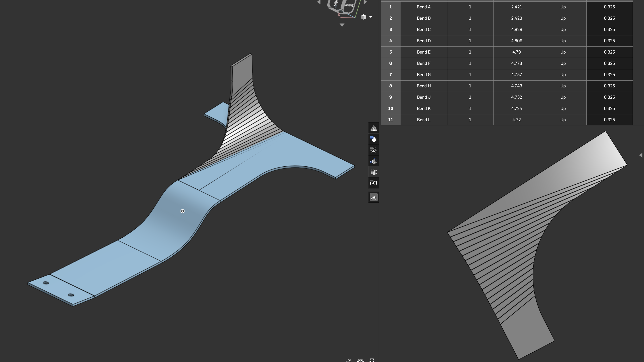Toggle Sheet metal table and flat view
The image size is (644, 362).
point(373,172)
